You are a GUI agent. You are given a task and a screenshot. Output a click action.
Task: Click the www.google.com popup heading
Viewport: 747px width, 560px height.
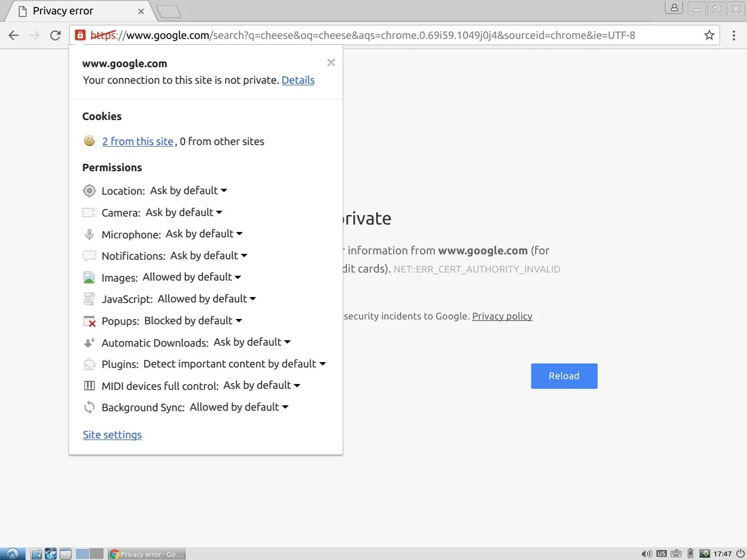(x=124, y=63)
